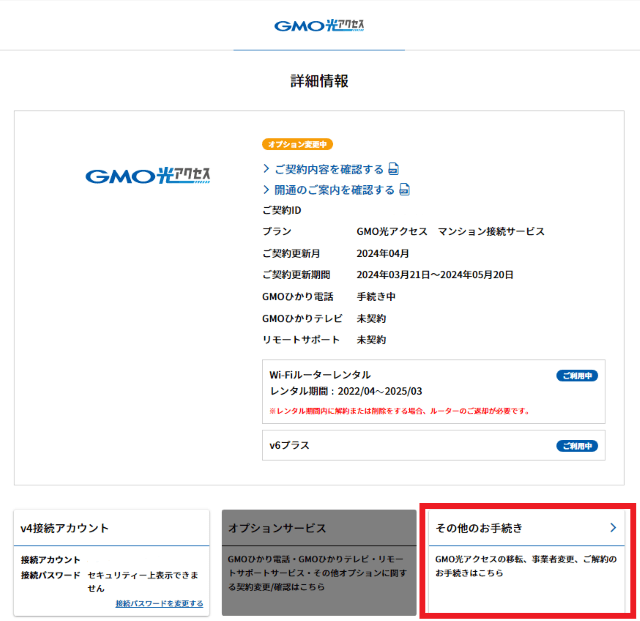Select renewal period 2024年03月21日～2024年05月20日

point(435,275)
